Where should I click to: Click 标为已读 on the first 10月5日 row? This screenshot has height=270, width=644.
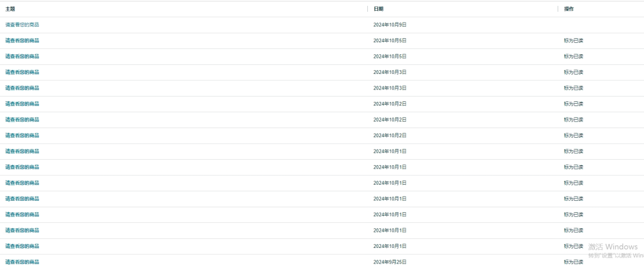pyautogui.click(x=574, y=41)
